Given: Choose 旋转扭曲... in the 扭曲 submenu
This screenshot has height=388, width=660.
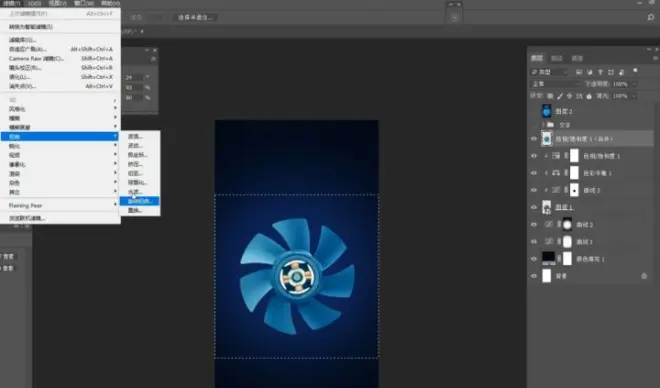Looking at the screenshot, I should point(140,201).
